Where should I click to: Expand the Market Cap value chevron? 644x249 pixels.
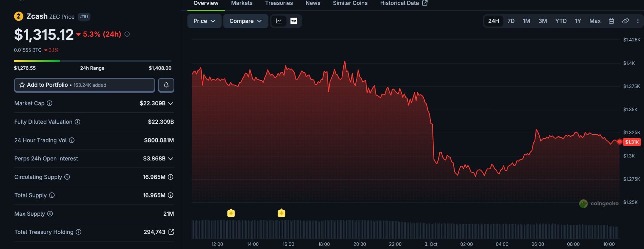click(x=170, y=103)
